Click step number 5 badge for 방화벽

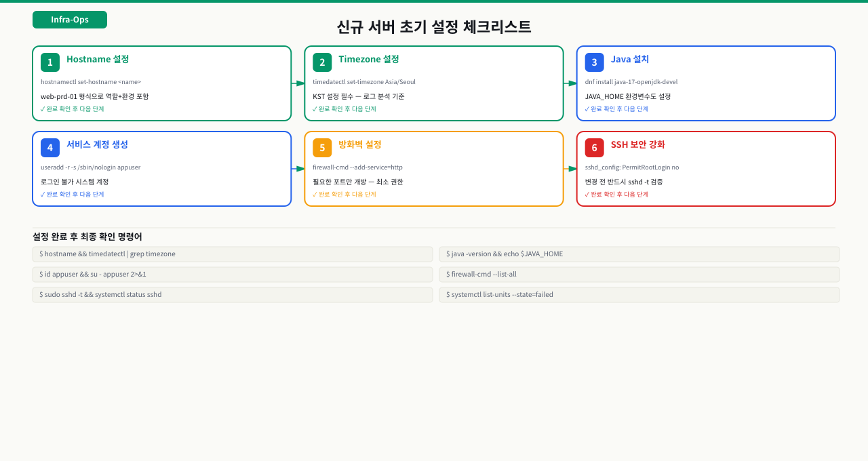click(x=322, y=148)
